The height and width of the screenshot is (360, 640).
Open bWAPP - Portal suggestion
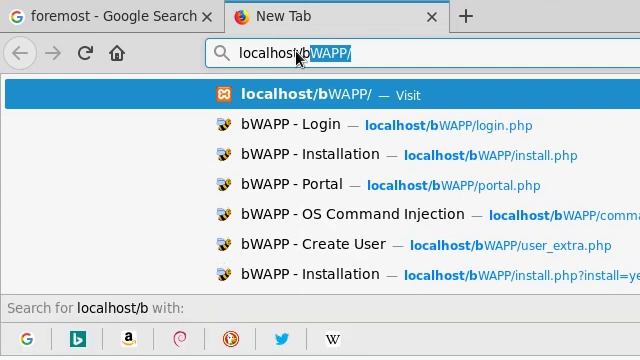[x=322, y=184]
